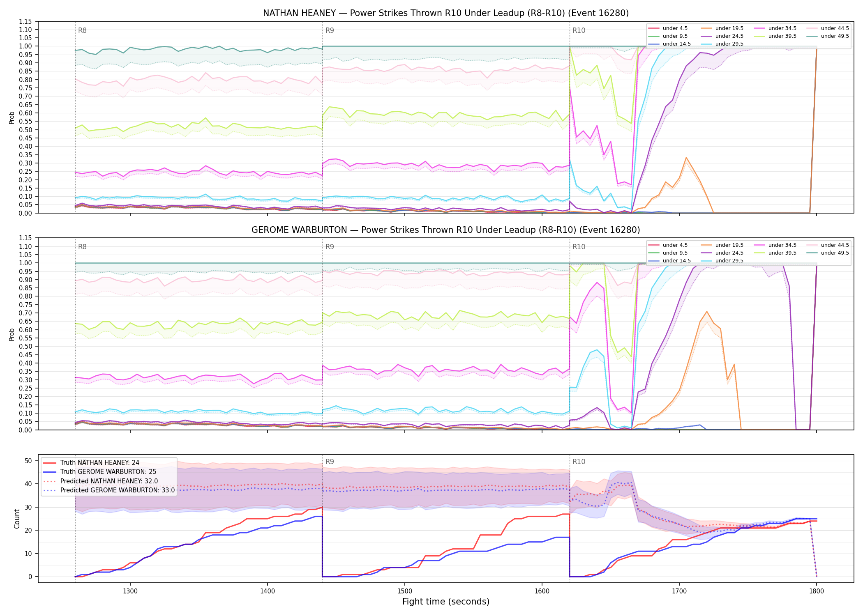
Task: Select 'under 44.5' in the Heaney chart legend
Action: (x=835, y=28)
